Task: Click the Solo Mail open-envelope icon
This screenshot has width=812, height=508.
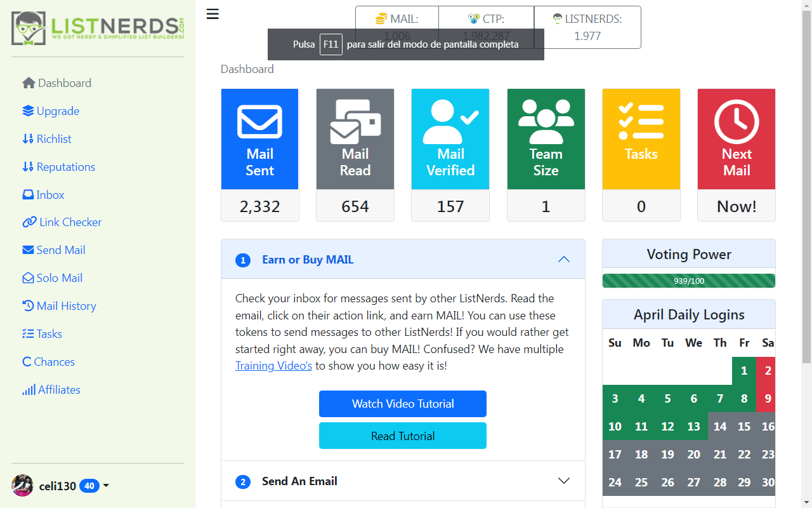Action: [28, 278]
